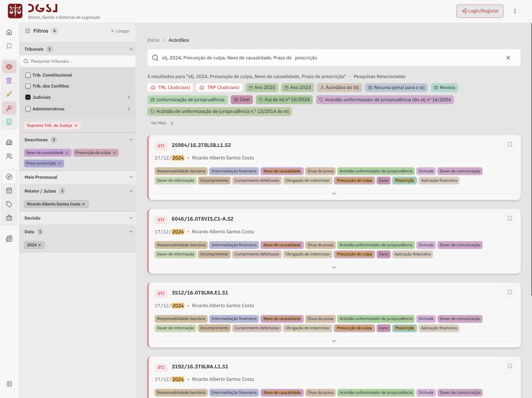Image resolution: width=532 pixels, height=398 pixels.
Task: Expand details of result 6046/16.0T8VIS.C1-A.S2
Action: tap(334, 267)
